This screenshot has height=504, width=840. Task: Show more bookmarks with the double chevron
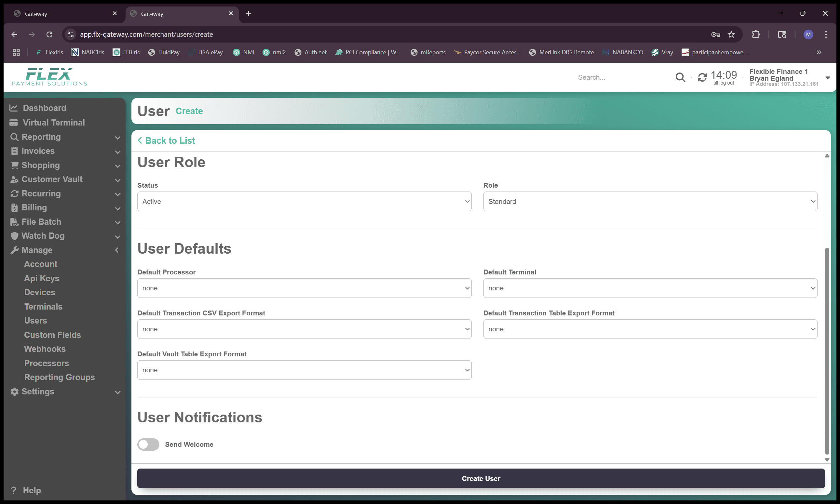[x=819, y=52]
